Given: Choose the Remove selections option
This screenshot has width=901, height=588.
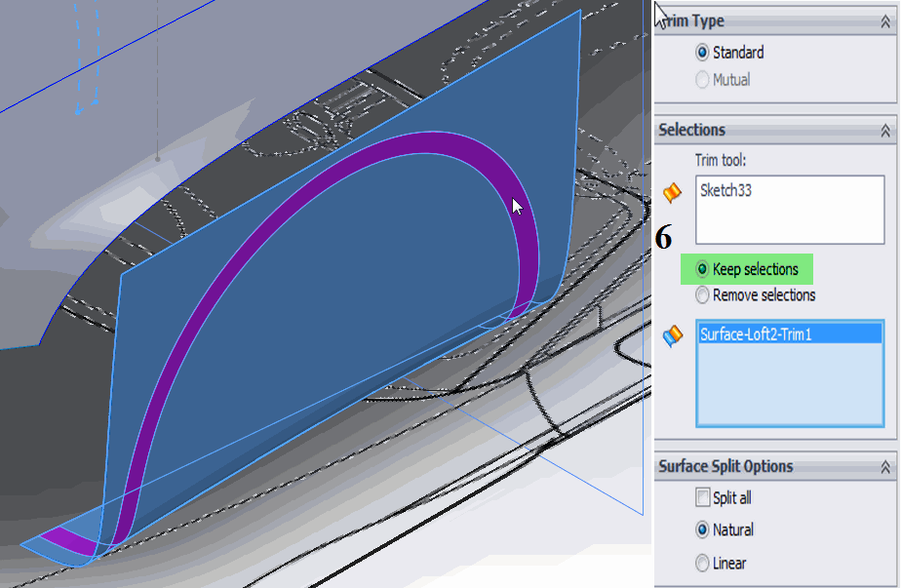Looking at the screenshot, I should [x=702, y=294].
